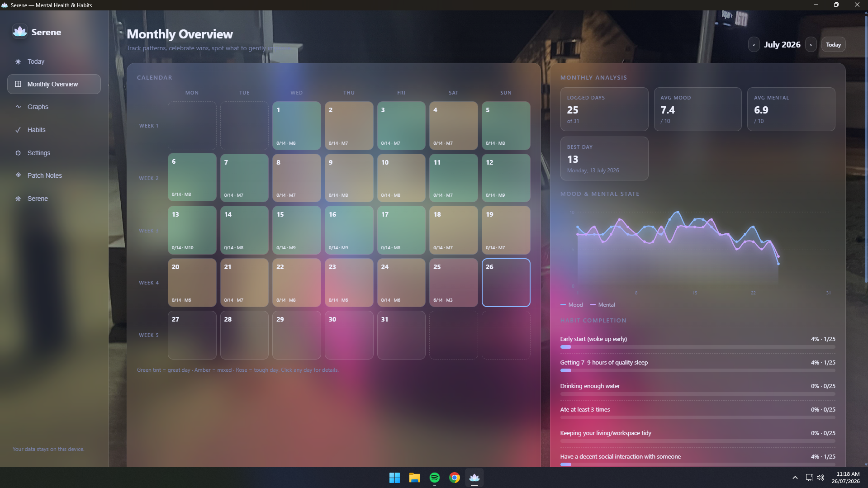Click 'Keeping your living/workspace tidy' label

(x=606, y=433)
